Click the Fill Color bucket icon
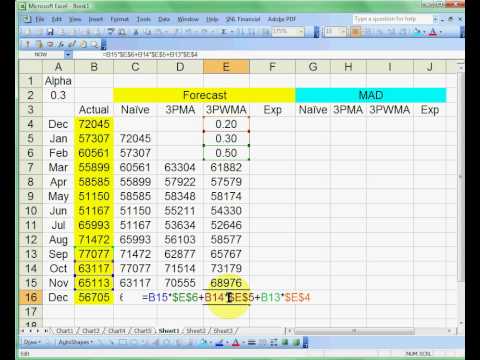The width and height of the screenshot is (480, 360). coord(417,32)
